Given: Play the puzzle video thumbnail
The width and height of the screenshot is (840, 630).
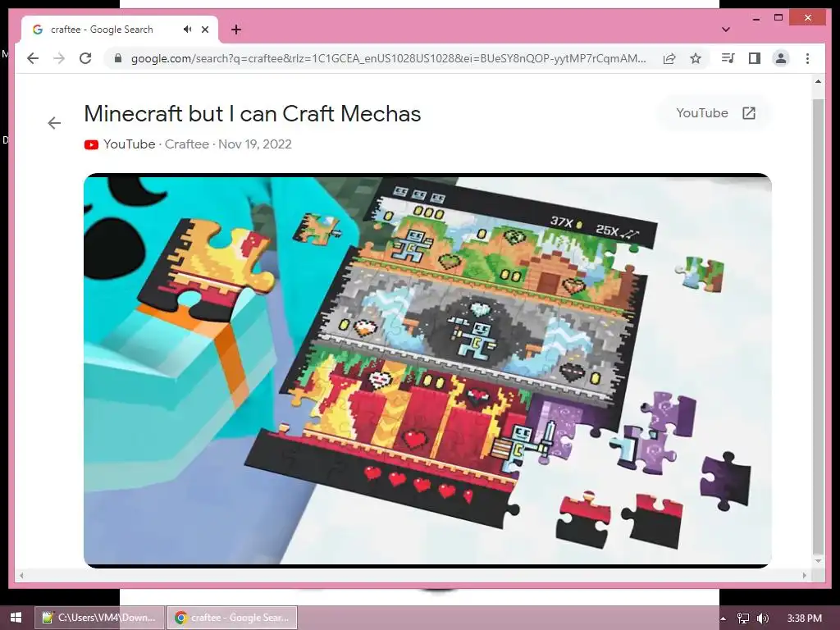Looking at the screenshot, I should pyautogui.click(x=427, y=370).
